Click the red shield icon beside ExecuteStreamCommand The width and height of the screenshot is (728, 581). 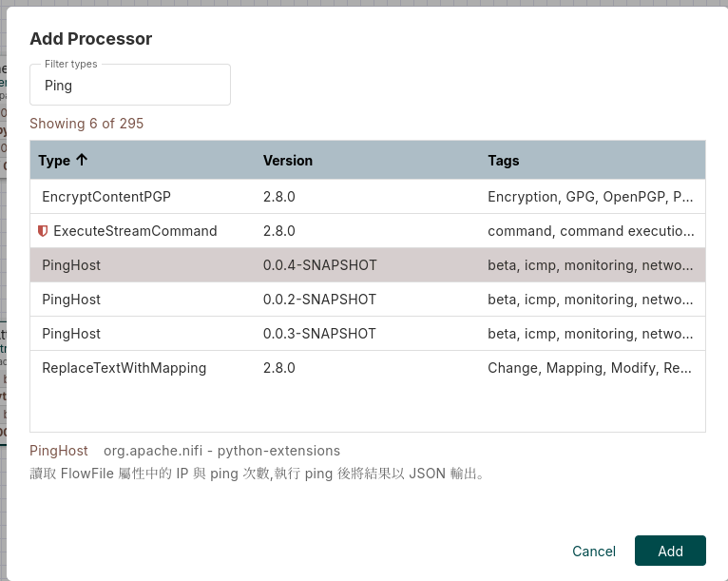(x=43, y=231)
